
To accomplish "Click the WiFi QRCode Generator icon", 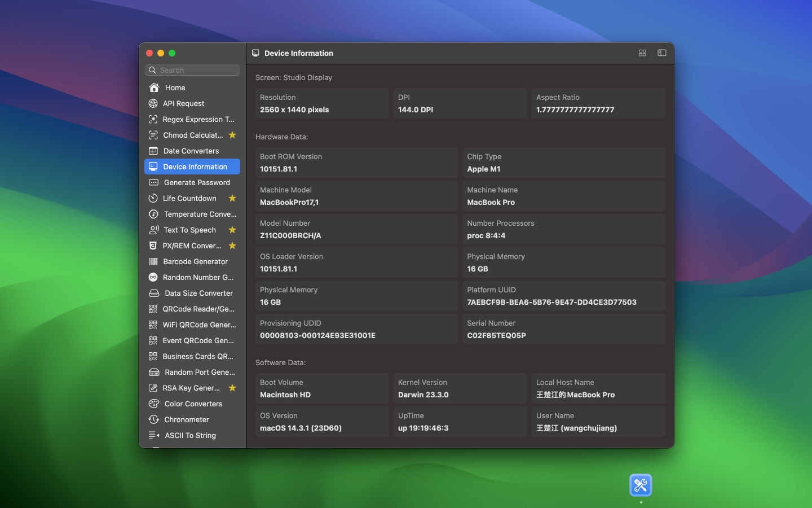I will click(153, 325).
